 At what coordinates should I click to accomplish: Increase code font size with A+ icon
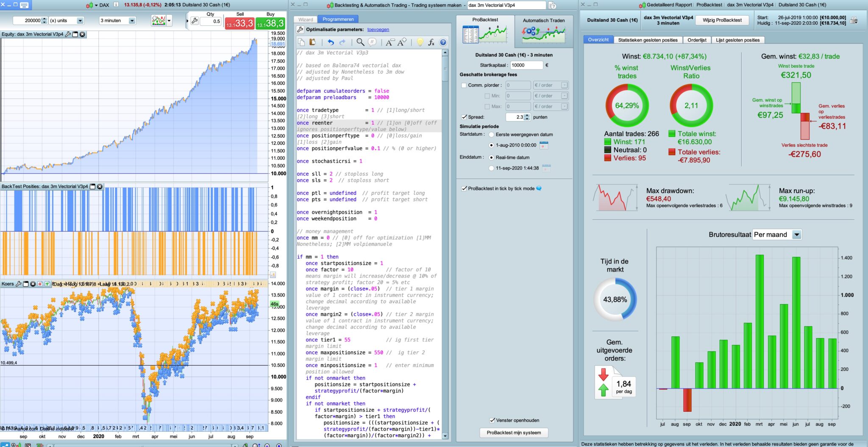[x=401, y=42]
